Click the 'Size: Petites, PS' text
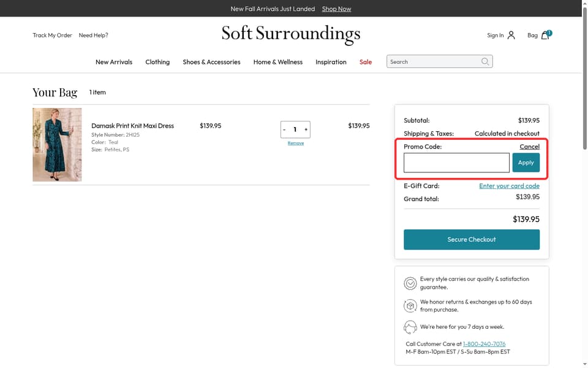 click(x=110, y=150)
